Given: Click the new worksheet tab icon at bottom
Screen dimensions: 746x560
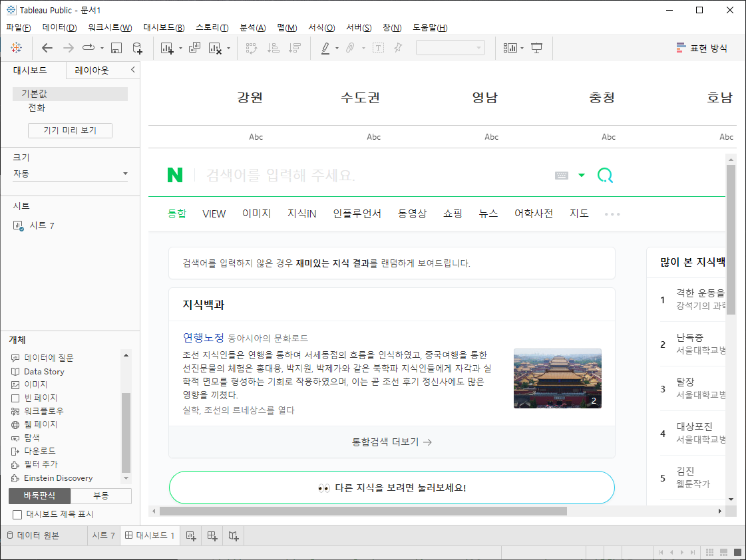Looking at the screenshot, I should click(191, 536).
